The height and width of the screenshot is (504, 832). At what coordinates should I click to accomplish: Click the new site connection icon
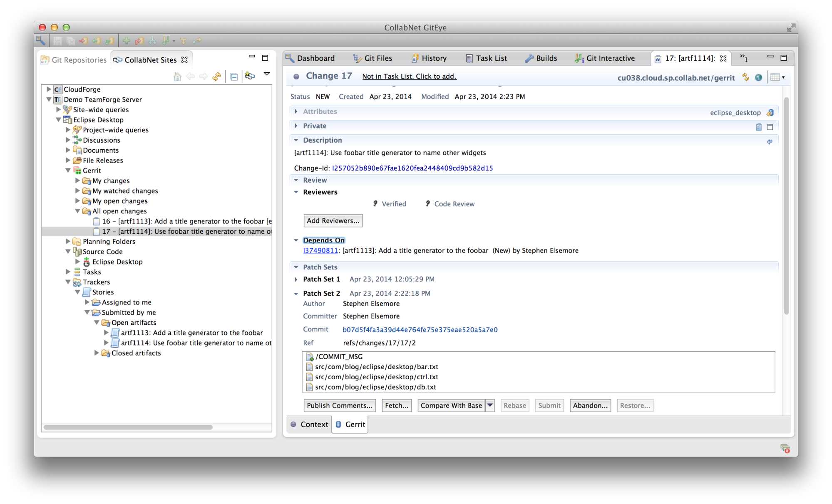pyautogui.click(x=249, y=76)
